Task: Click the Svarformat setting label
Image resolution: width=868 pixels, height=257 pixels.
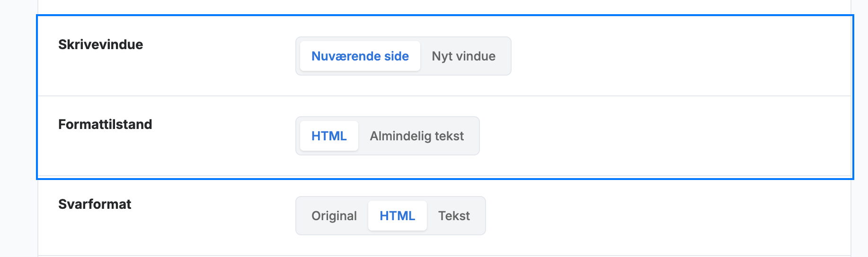Action: (x=95, y=204)
